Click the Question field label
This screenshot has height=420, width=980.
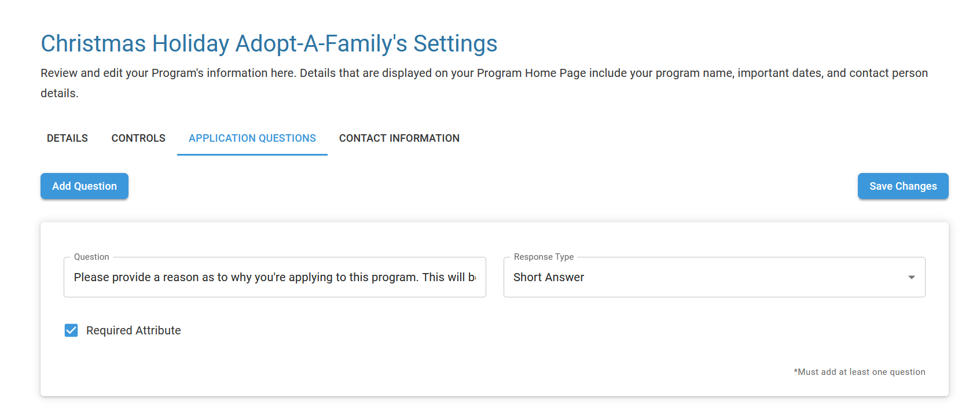tap(91, 257)
